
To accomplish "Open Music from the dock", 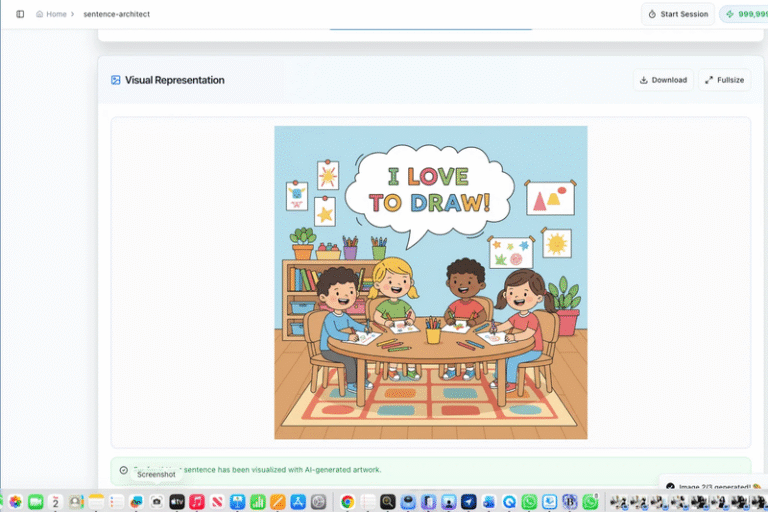I will coord(197,502).
